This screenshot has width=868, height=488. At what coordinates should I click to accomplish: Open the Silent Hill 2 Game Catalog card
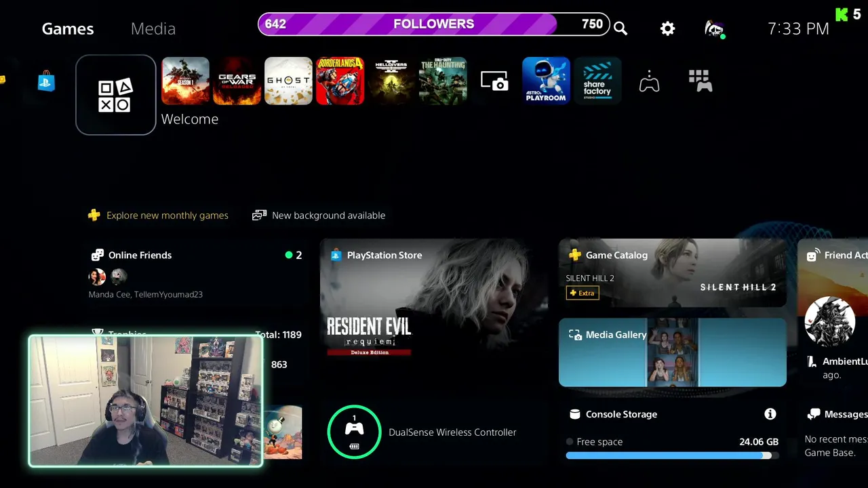tap(673, 273)
